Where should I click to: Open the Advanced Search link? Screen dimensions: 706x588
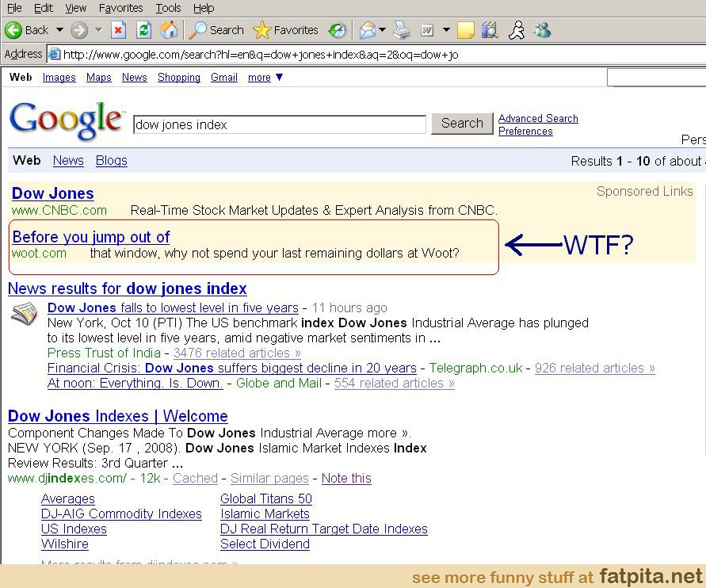[x=538, y=118]
